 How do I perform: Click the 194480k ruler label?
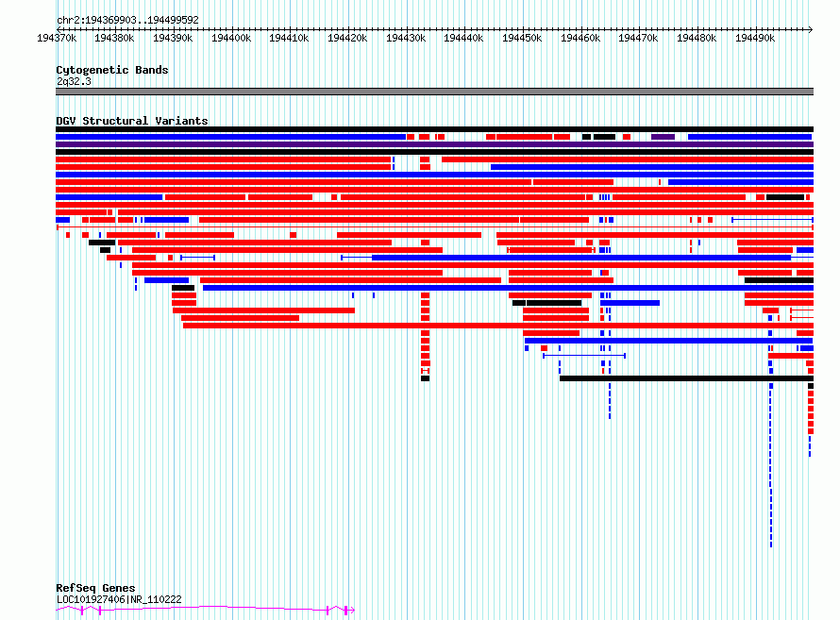coord(697,38)
